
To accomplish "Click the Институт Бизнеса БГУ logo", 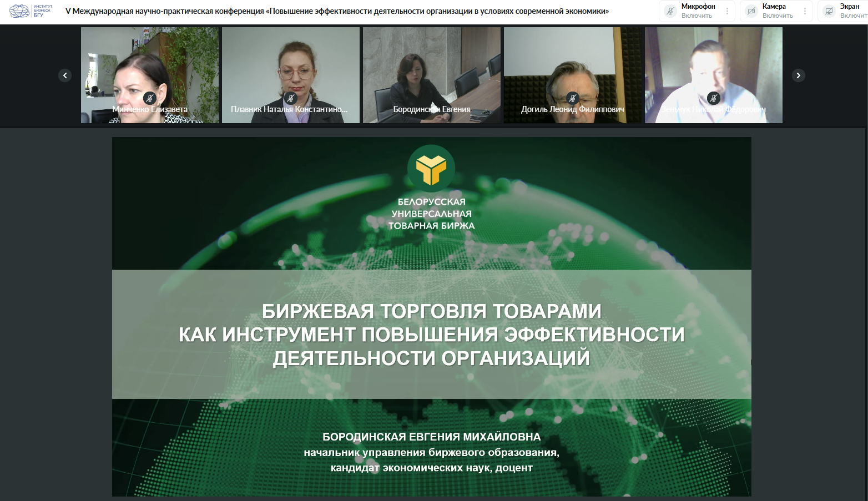I will [31, 11].
